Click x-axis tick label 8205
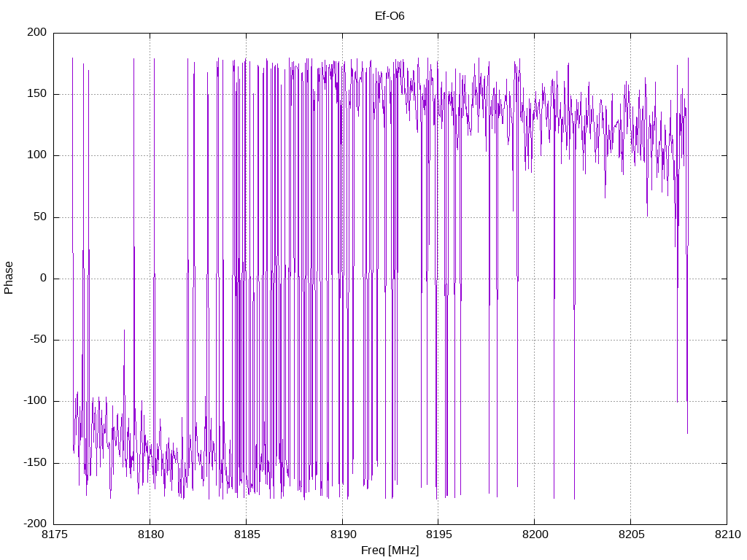Image resolution: width=747 pixels, height=560 pixels. click(632, 534)
